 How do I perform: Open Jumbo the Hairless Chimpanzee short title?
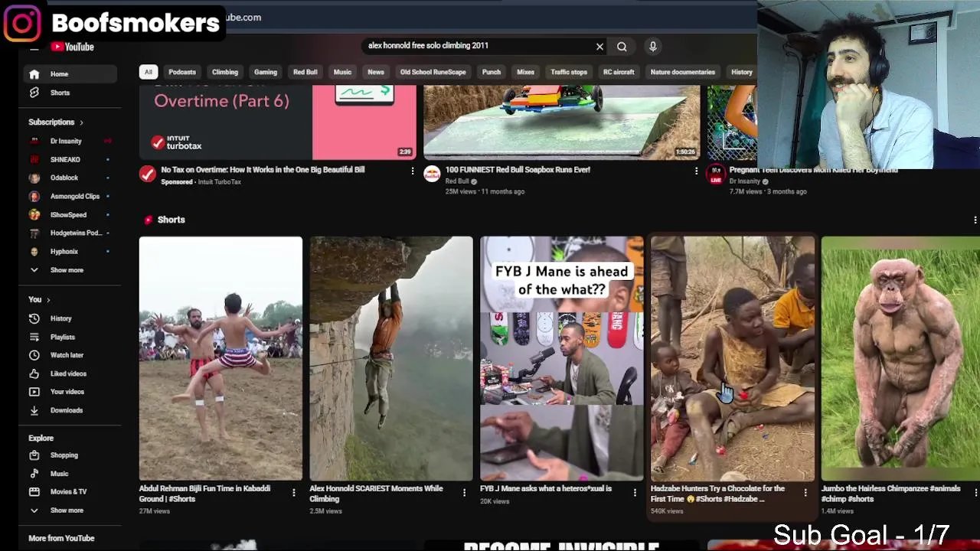tap(890, 494)
